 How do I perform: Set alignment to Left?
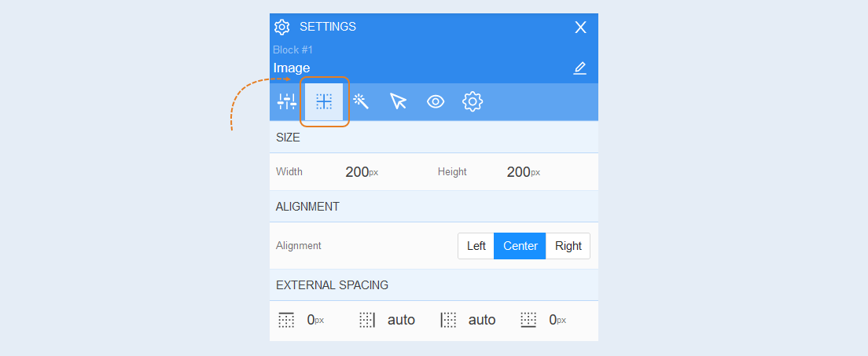476,246
